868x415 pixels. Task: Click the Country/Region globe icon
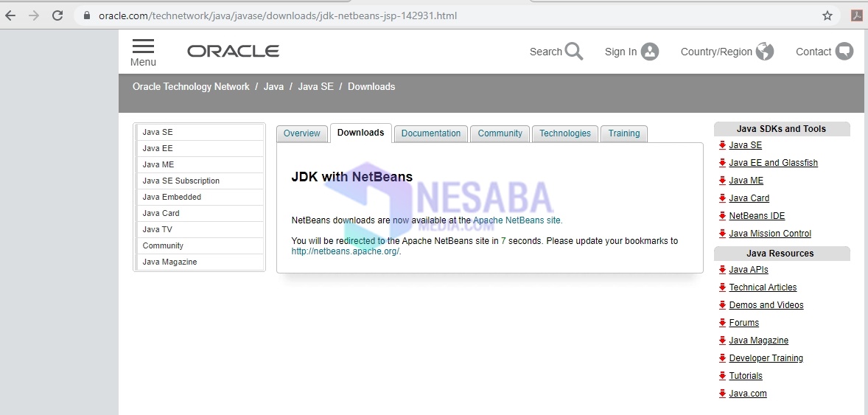click(x=765, y=52)
